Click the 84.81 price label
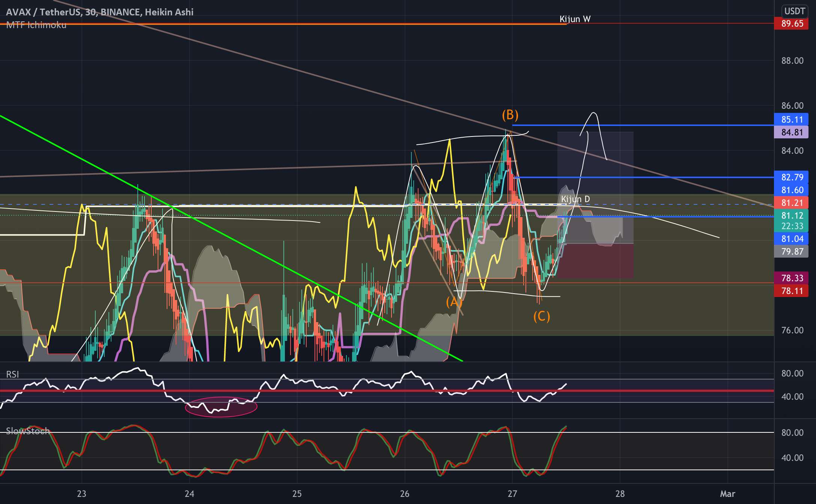The image size is (816, 504). (791, 132)
